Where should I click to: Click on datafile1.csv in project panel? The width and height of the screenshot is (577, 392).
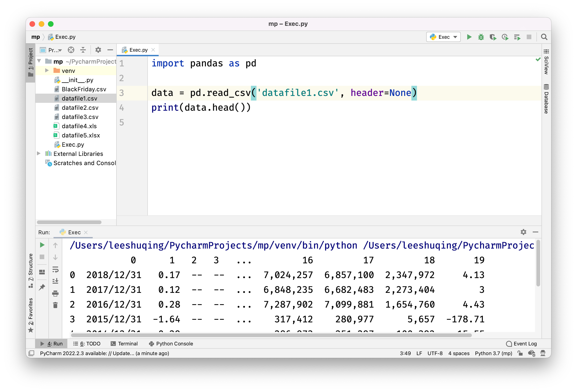point(79,98)
